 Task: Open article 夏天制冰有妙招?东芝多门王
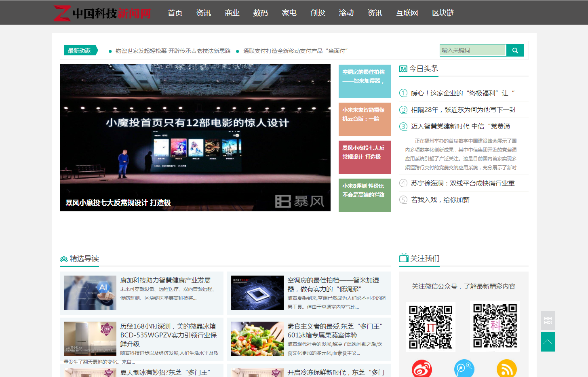click(165, 372)
